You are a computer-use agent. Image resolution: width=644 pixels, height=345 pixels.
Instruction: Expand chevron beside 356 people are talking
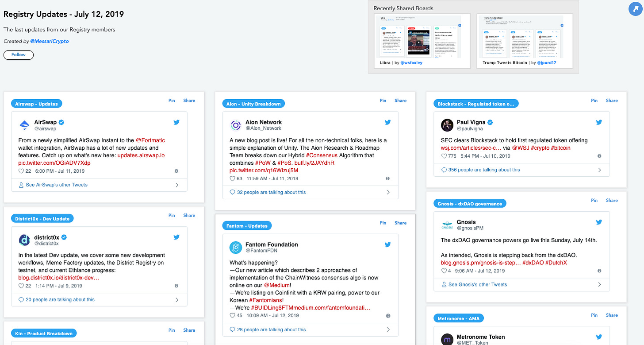point(600,170)
